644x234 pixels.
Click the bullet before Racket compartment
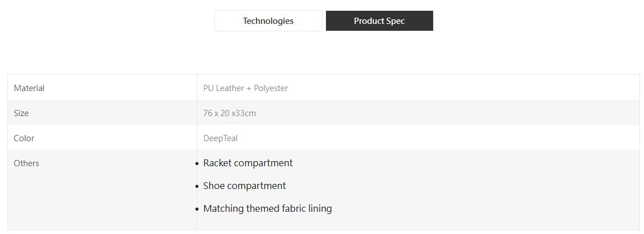tap(197, 164)
